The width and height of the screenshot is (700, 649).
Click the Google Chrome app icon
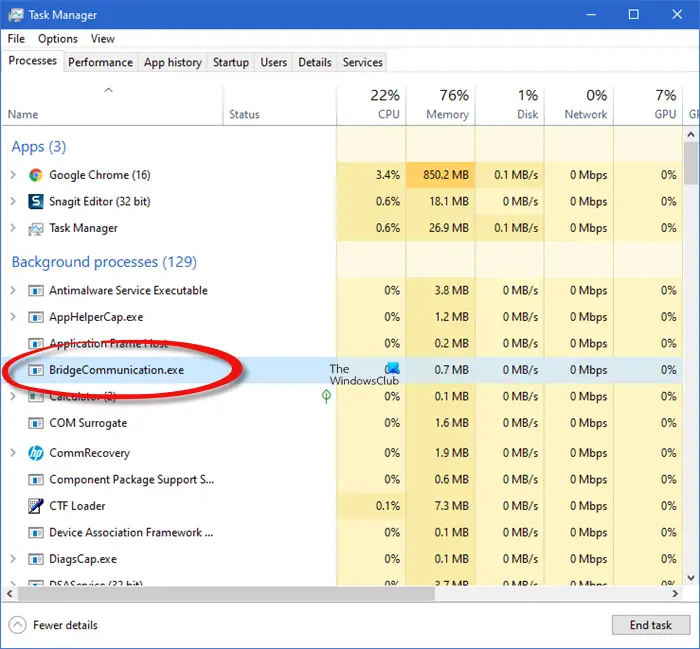(36, 175)
